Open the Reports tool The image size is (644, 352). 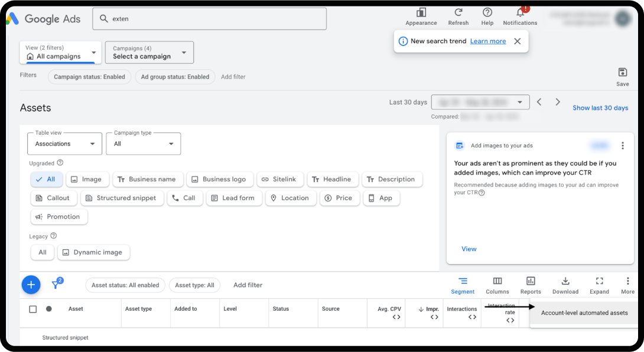pos(531,285)
